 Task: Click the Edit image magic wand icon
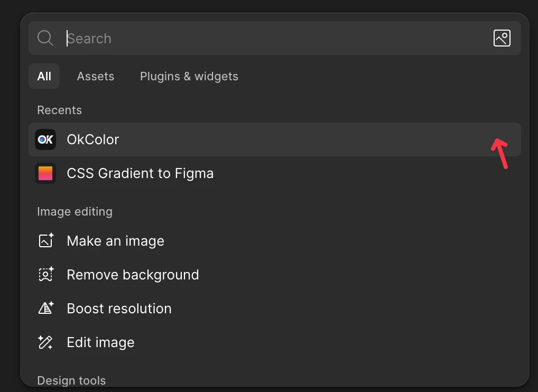46,342
